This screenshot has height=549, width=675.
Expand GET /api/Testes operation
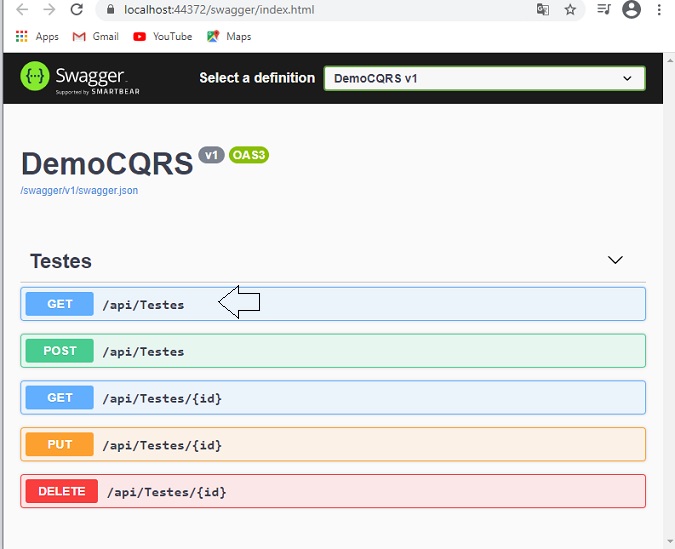tap(333, 304)
